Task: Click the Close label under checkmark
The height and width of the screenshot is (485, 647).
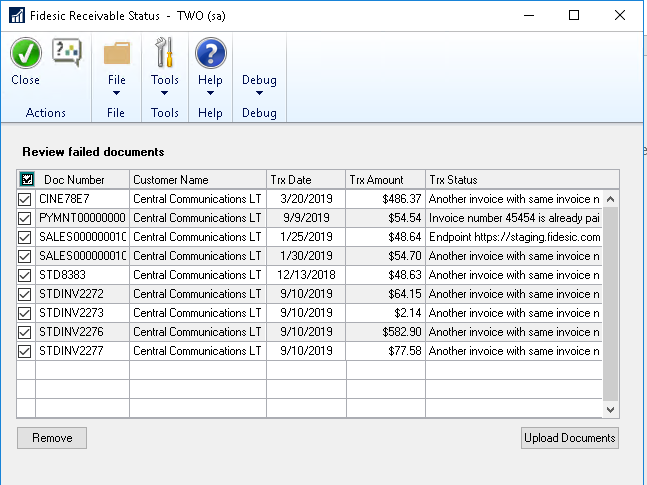Action: (26, 80)
